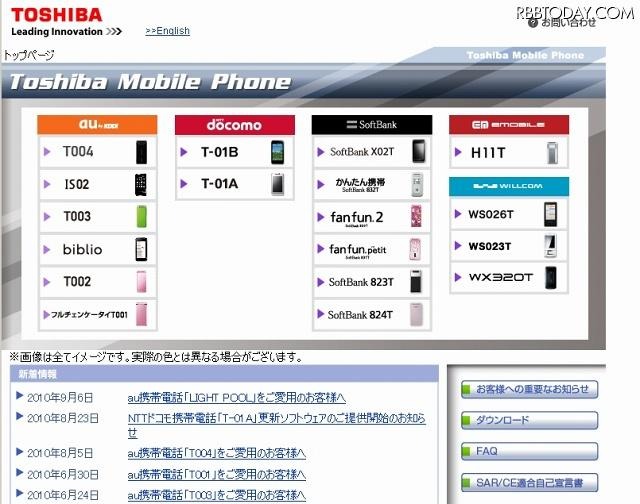Open the T004 model link
This screenshot has height=504, width=640.
(x=78, y=152)
